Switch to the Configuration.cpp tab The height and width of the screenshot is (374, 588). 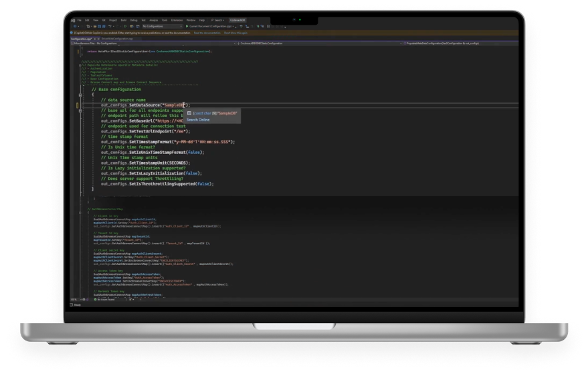click(80, 39)
